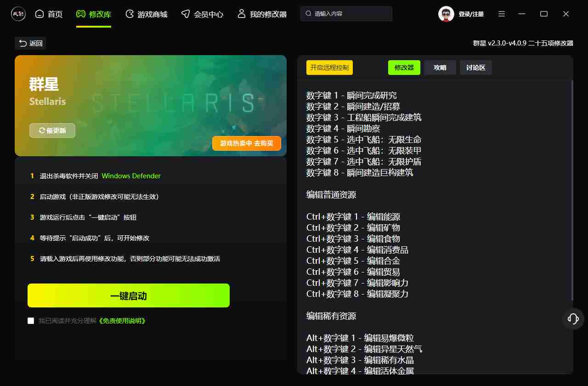
Task: Click the user avatar picture
Action: tap(446, 14)
